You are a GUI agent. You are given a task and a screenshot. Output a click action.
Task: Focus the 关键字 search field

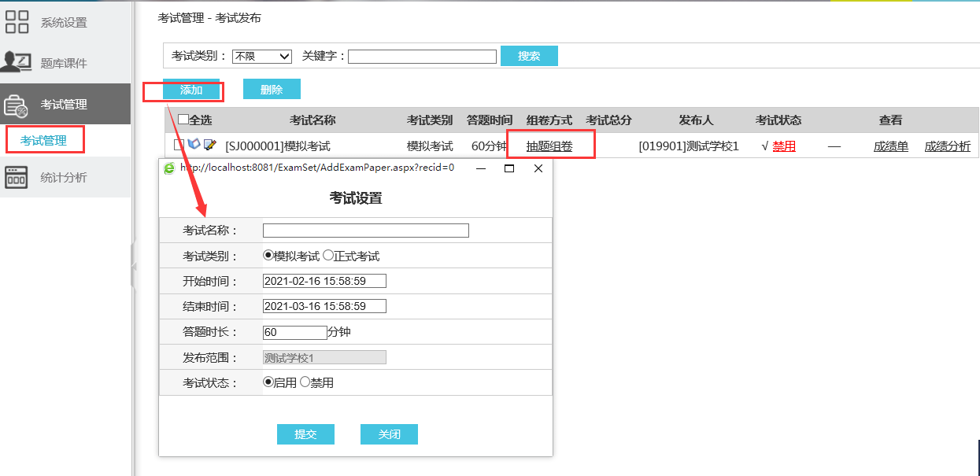pos(422,57)
